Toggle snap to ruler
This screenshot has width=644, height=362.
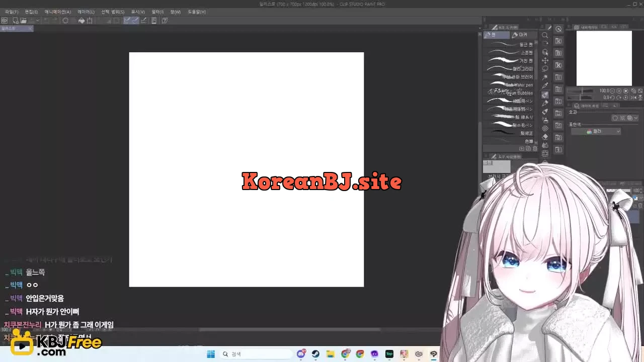pyautogui.click(x=127, y=21)
